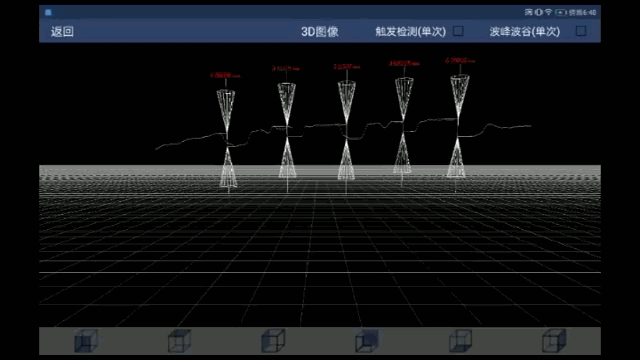Tap the battery icon in the status bar
This screenshot has height=360, width=640.
(560, 12)
